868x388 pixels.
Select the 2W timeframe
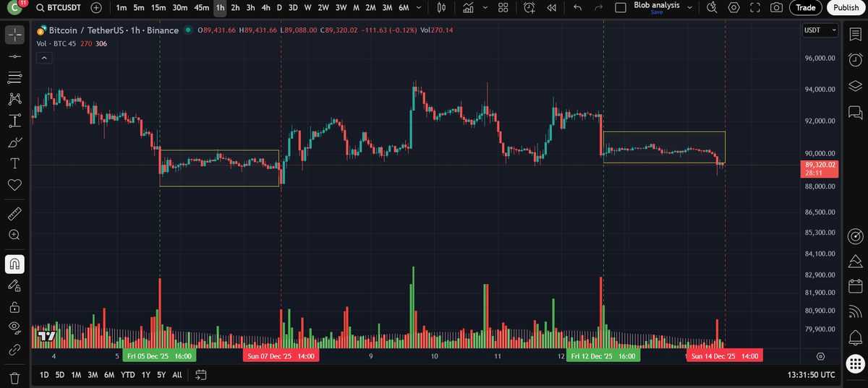(323, 8)
